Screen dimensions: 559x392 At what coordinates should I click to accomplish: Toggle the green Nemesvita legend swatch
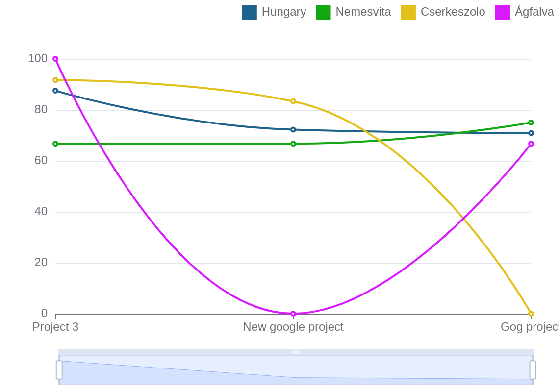pos(323,12)
